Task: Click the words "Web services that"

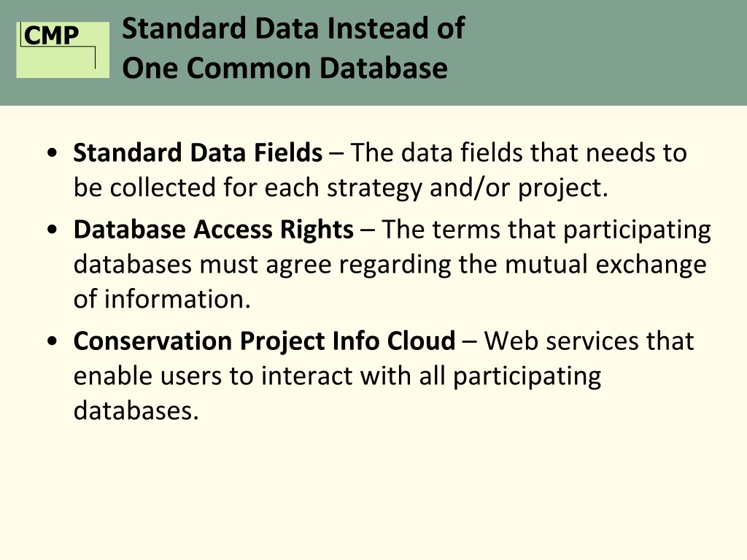Action: pyautogui.click(x=589, y=341)
